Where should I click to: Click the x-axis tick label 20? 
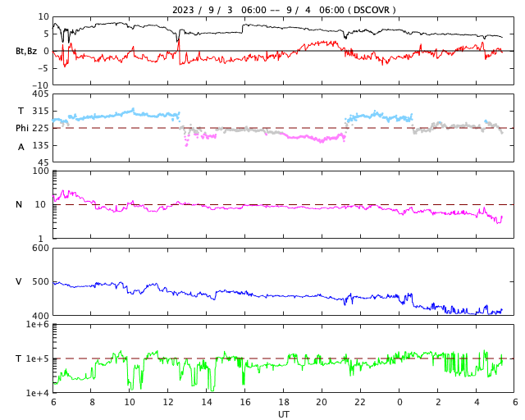point(322,402)
